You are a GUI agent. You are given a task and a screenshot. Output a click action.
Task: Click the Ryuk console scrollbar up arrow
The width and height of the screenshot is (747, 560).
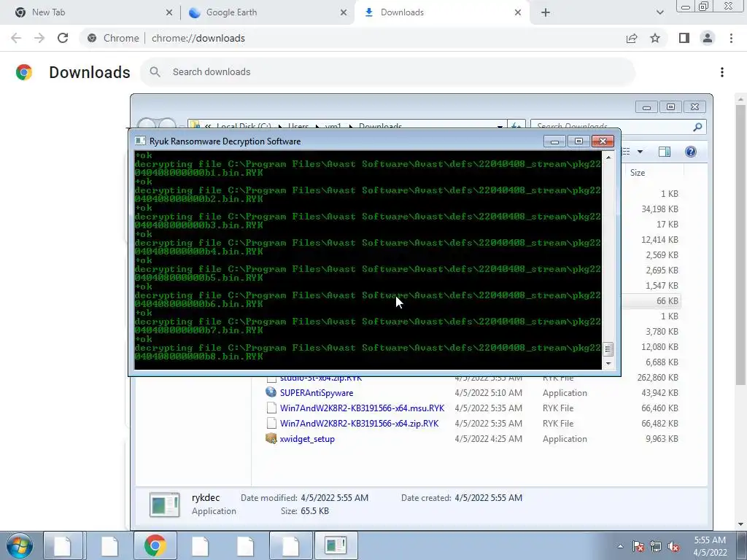[x=608, y=157]
